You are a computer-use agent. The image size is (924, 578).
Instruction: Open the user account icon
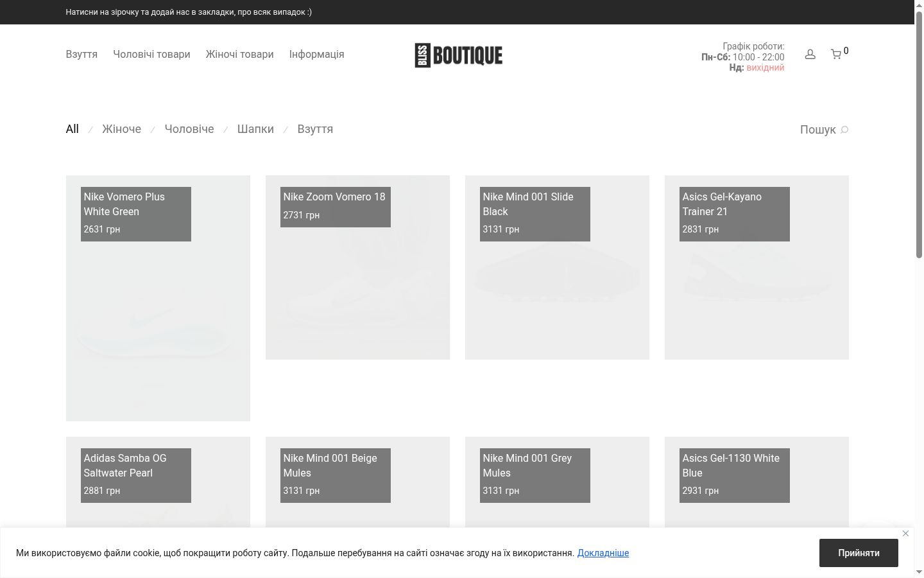[810, 55]
